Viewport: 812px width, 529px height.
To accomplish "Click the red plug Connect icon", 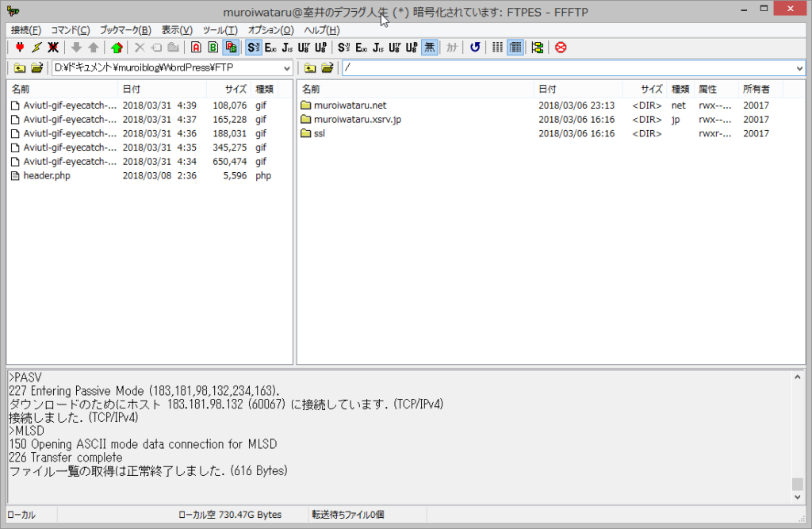I will pos(19,48).
